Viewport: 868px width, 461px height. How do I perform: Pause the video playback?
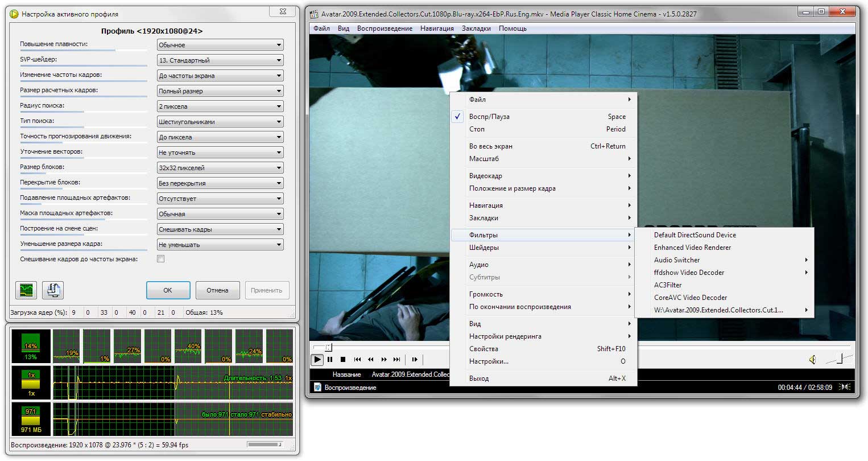coord(330,359)
